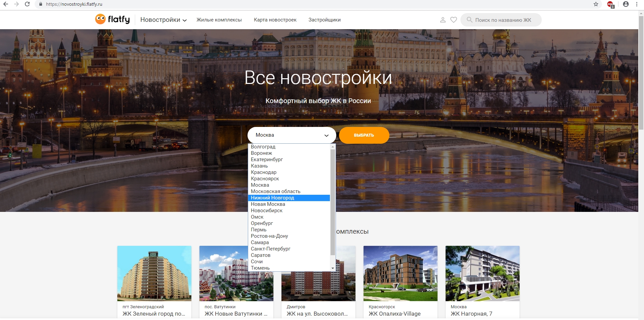
Task: Select Новая Москва option
Action: [289, 204]
